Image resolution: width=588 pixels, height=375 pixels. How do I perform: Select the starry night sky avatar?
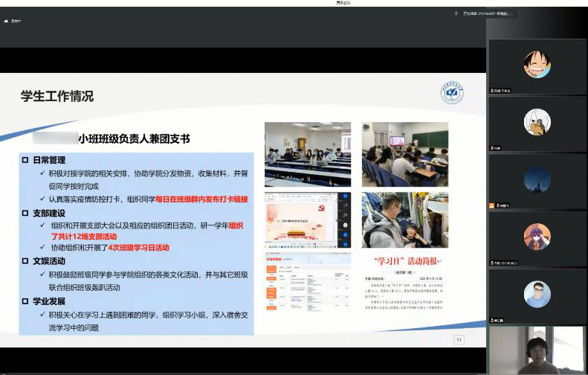pos(537,179)
